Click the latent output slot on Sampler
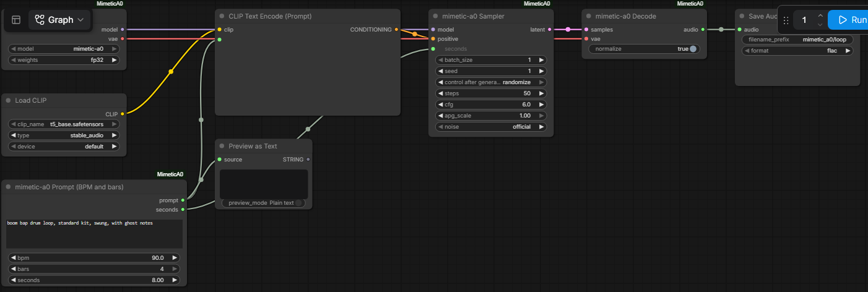 (x=549, y=29)
